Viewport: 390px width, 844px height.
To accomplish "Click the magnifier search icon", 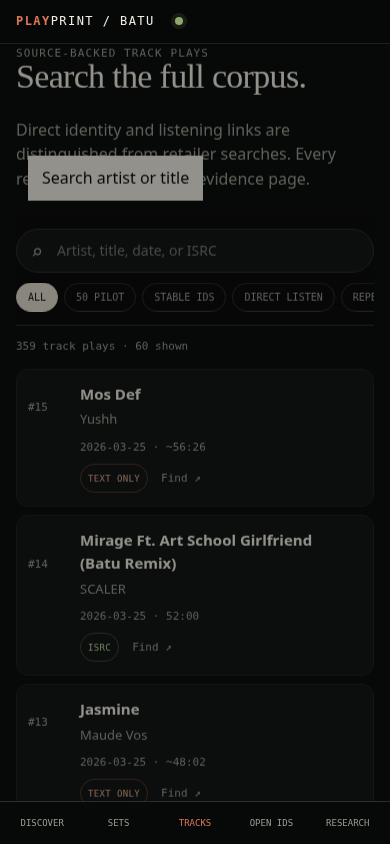I will pos(37,251).
